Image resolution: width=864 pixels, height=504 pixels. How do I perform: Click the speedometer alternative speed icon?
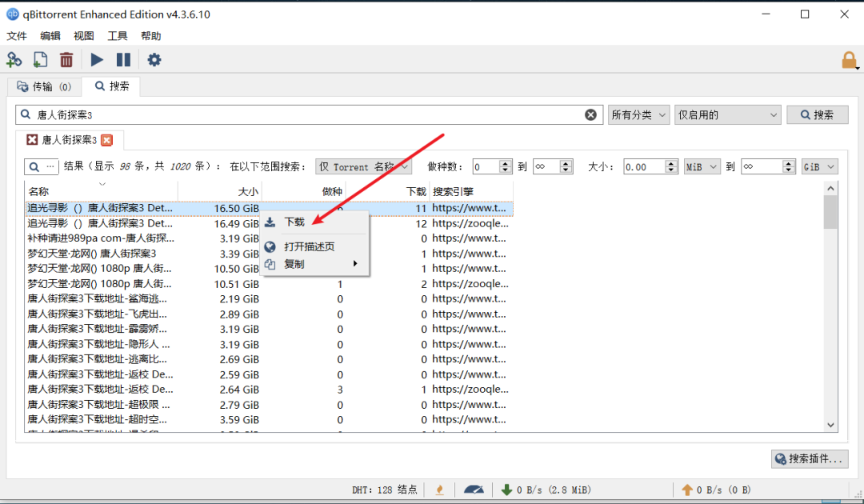(474, 490)
